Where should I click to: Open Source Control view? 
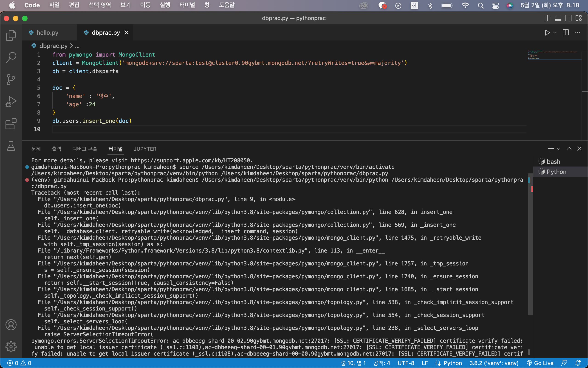[11, 80]
